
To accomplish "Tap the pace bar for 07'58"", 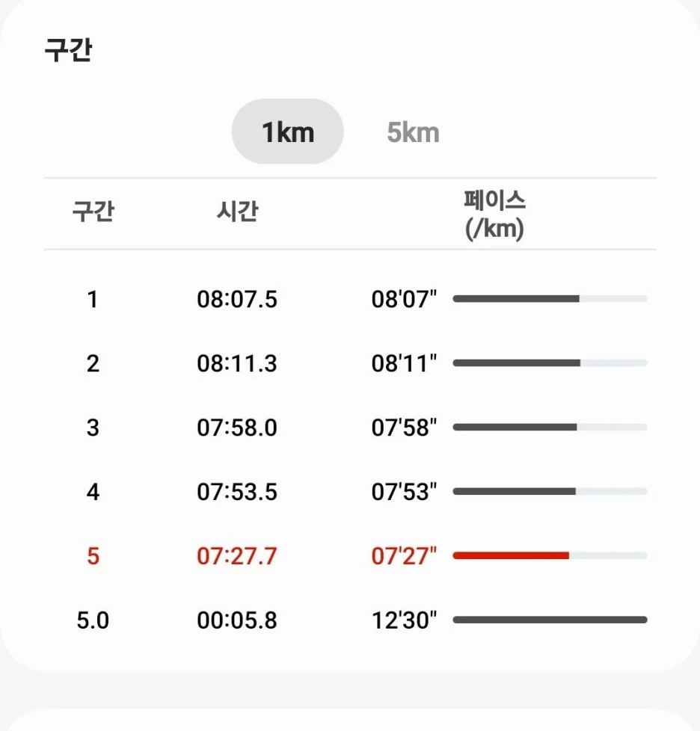I will tap(550, 428).
